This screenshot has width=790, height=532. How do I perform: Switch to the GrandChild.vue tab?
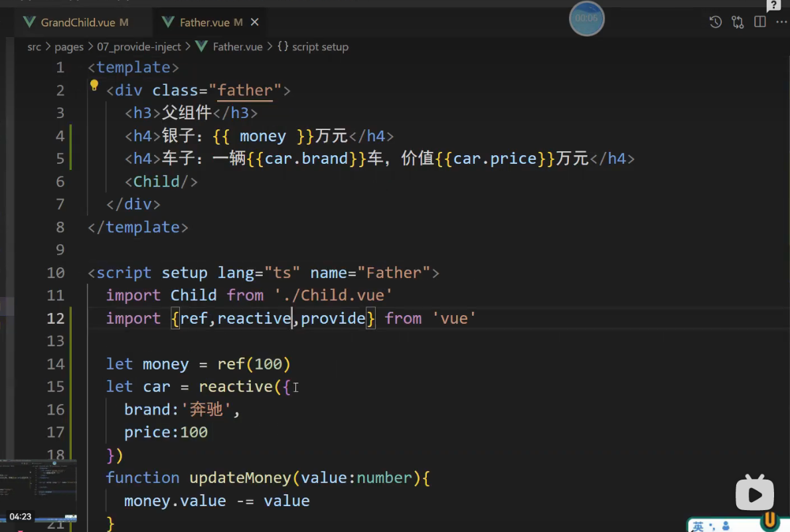coord(84,22)
